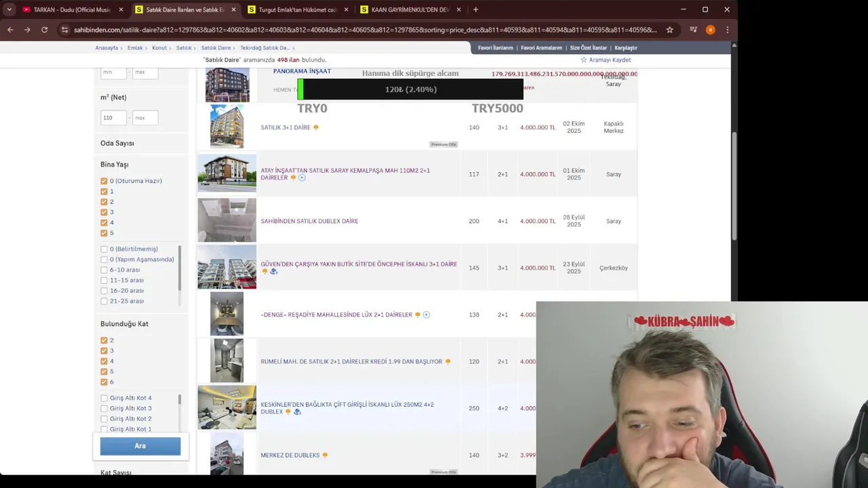Open Favori İlanlarım menu

pos(495,48)
